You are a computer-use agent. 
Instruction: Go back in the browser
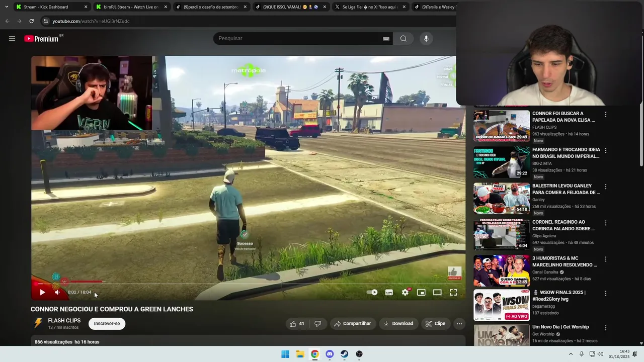tap(7, 21)
